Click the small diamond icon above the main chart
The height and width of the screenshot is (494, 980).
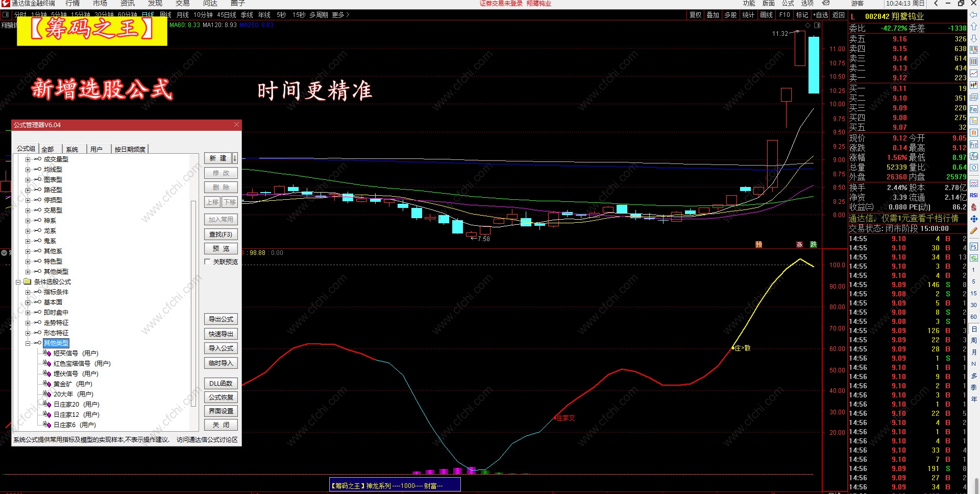[x=807, y=25]
